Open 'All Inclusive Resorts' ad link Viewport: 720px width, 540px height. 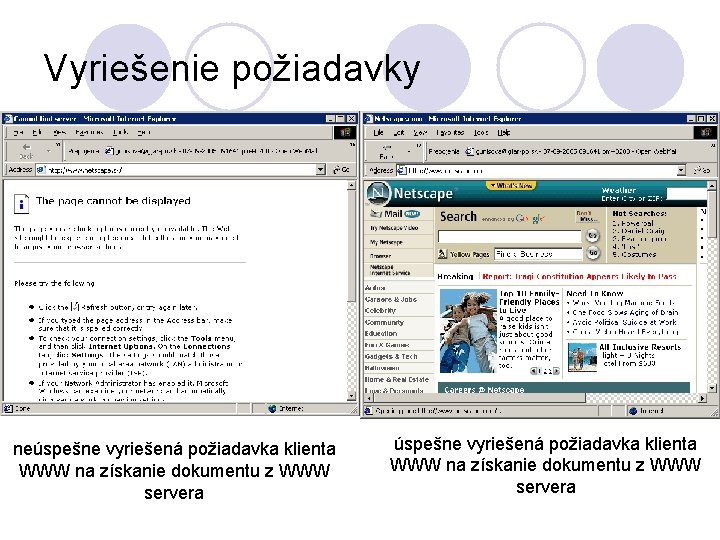[x=640, y=347]
